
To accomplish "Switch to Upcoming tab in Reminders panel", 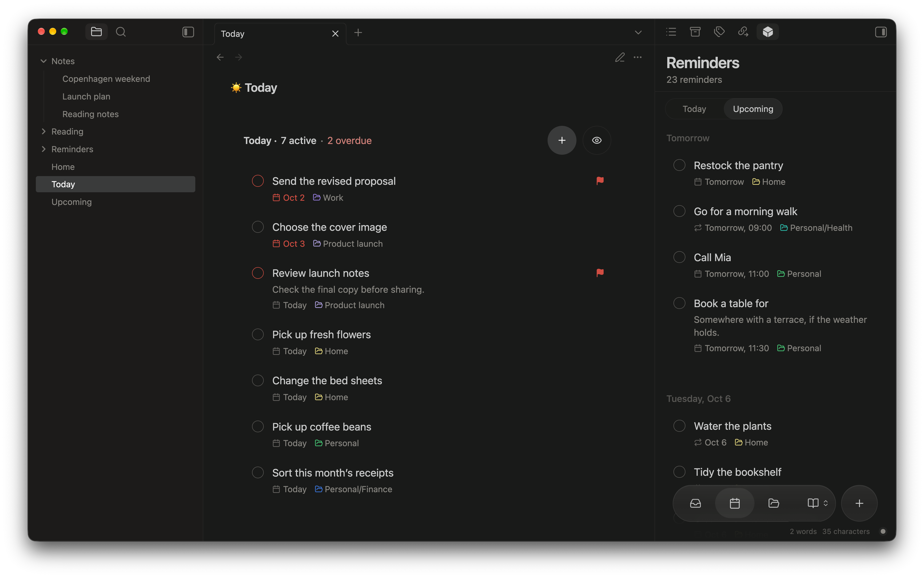I will [x=753, y=109].
